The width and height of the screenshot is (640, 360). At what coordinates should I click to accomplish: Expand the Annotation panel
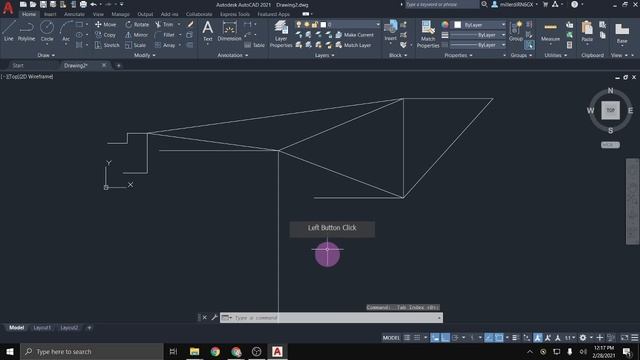coord(233,55)
